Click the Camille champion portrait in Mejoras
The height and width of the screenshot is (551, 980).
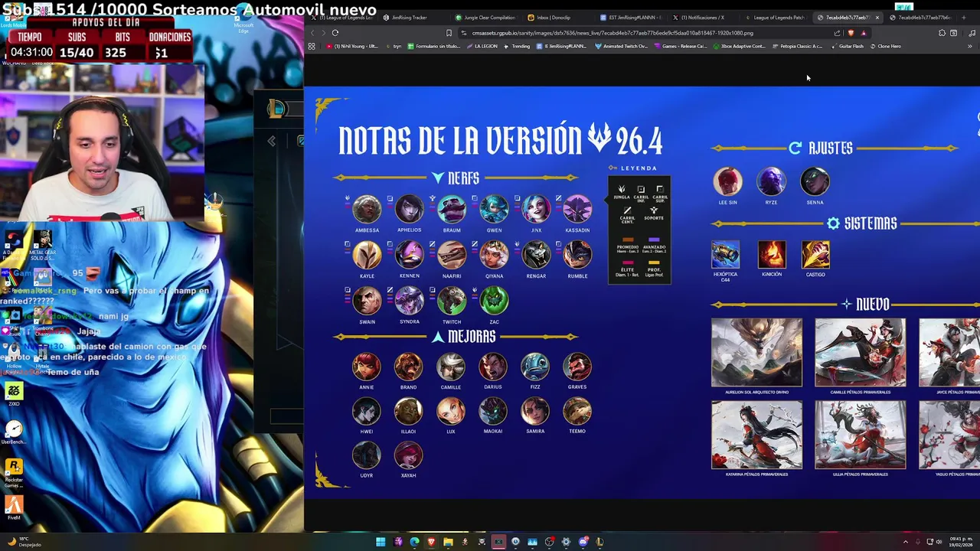450,367
